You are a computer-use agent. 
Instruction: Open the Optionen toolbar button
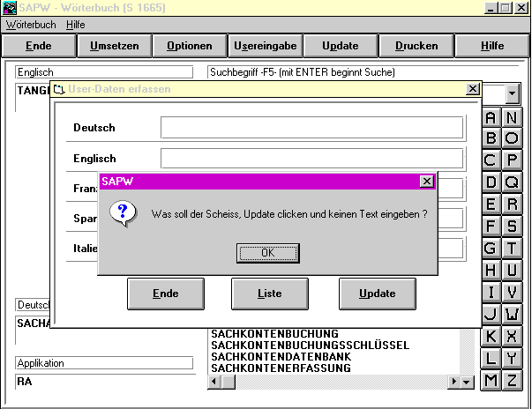190,46
